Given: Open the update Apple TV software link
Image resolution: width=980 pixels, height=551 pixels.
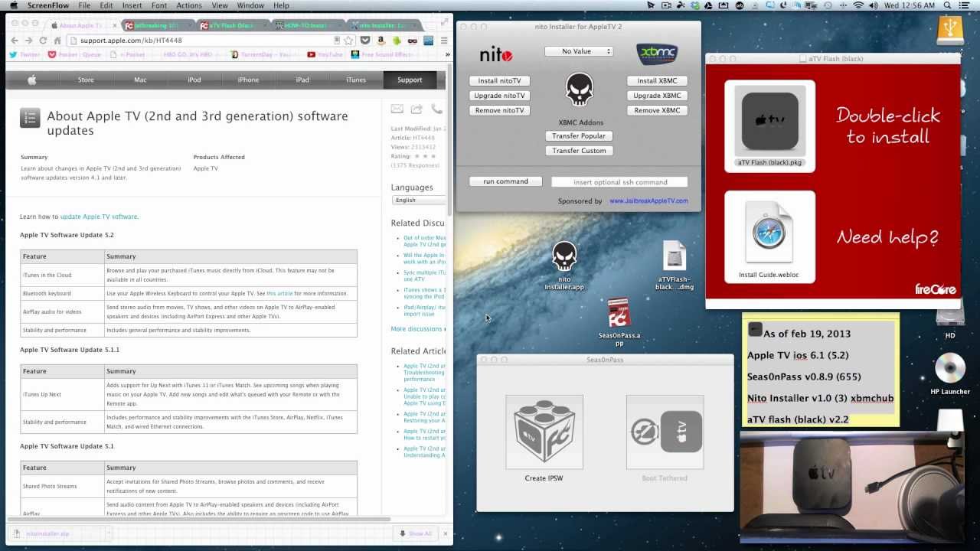Looking at the screenshot, I should tap(99, 217).
